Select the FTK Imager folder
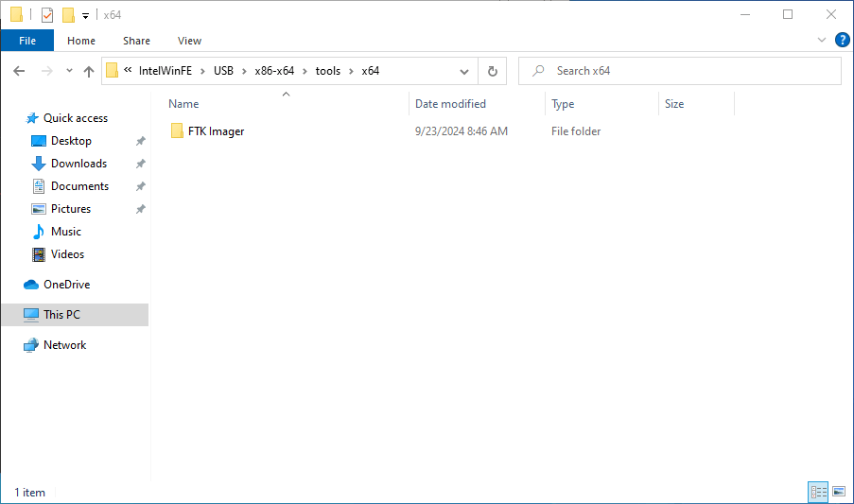The image size is (854, 504). tap(217, 131)
